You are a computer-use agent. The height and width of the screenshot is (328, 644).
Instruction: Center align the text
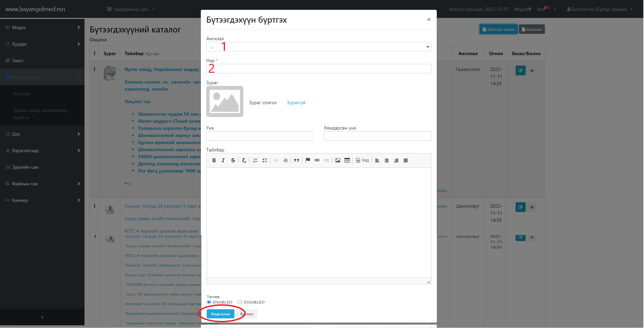pyautogui.click(x=387, y=161)
